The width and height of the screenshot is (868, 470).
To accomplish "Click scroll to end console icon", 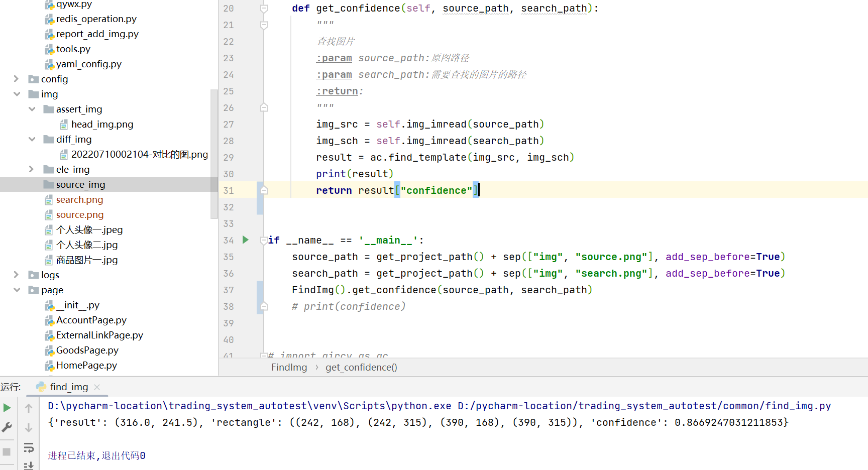I will (x=29, y=465).
